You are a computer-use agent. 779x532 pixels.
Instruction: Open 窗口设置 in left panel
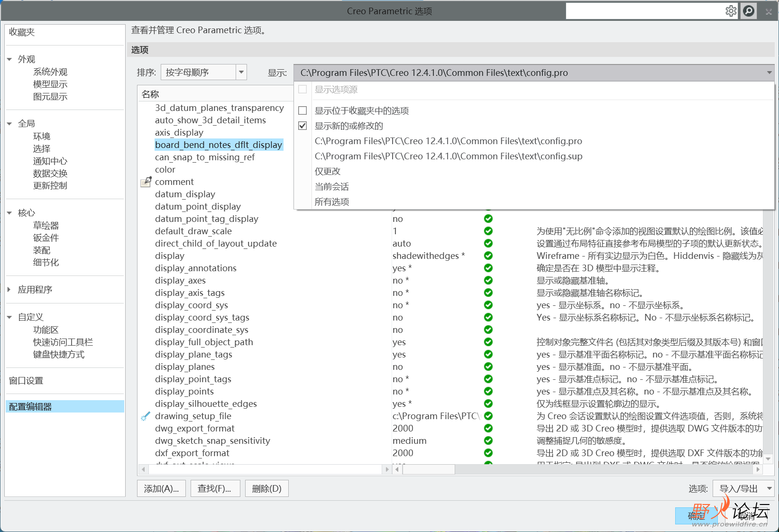point(26,380)
